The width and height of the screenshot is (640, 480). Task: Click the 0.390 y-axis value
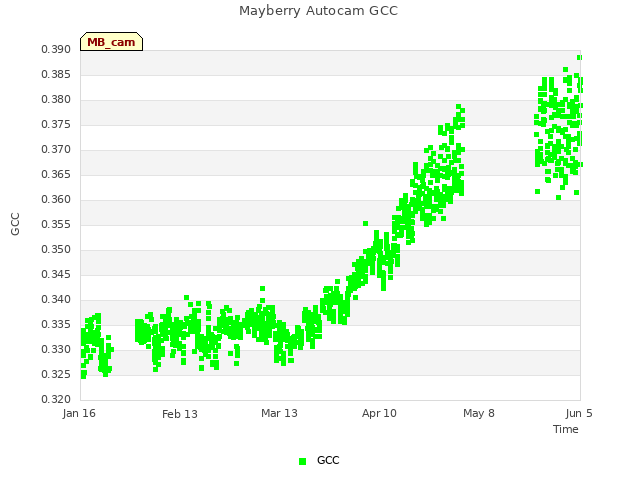click(x=56, y=50)
